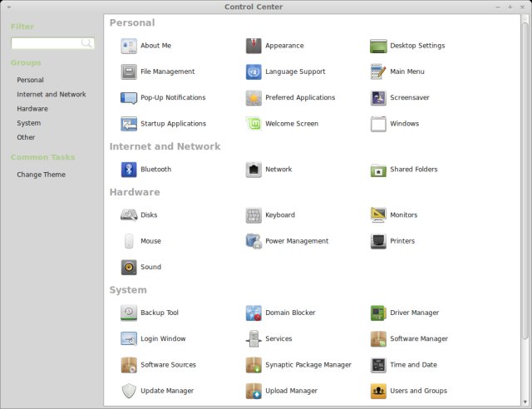Click the scrollbar down arrow
532x409 pixels.
point(525,402)
